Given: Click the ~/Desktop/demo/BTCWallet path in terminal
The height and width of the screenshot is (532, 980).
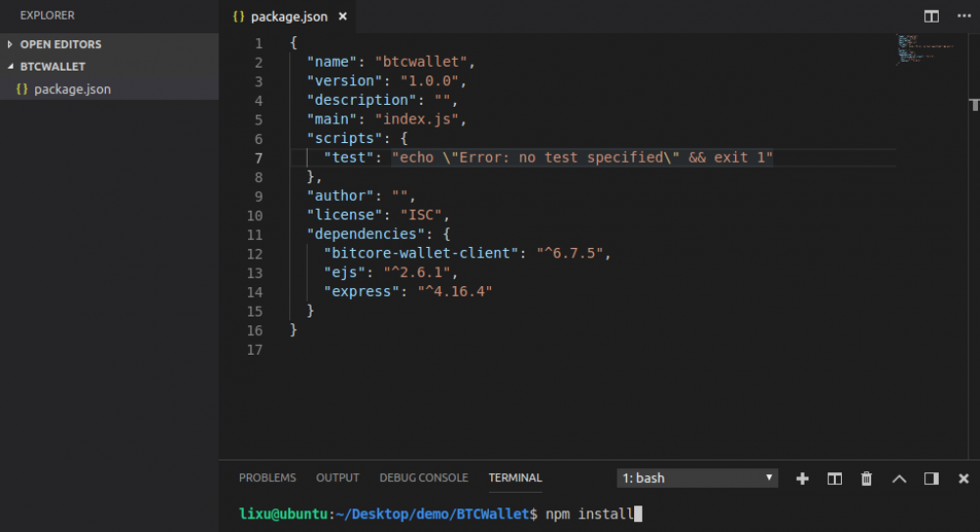Looking at the screenshot, I should (x=432, y=513).
